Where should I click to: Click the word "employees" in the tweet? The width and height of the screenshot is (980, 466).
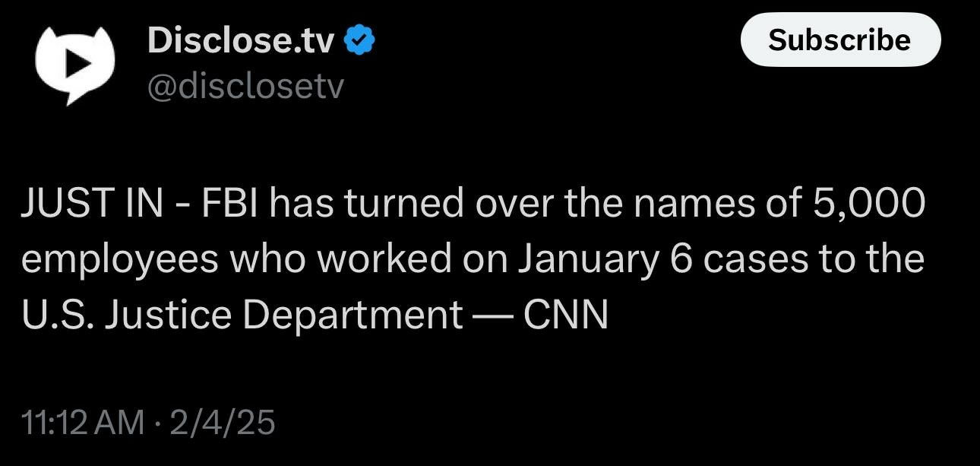coord(119,259)
